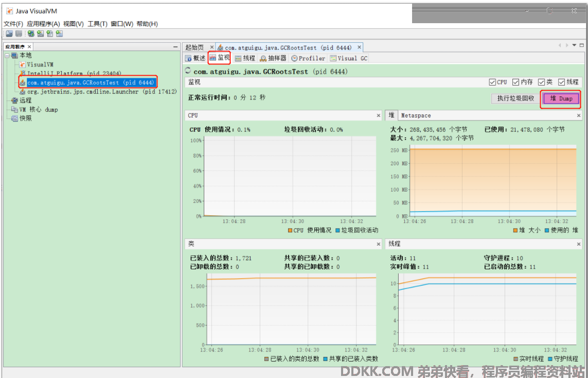Switch to the 抽样器 tab
588x378 pixels.
pos(273,58)
